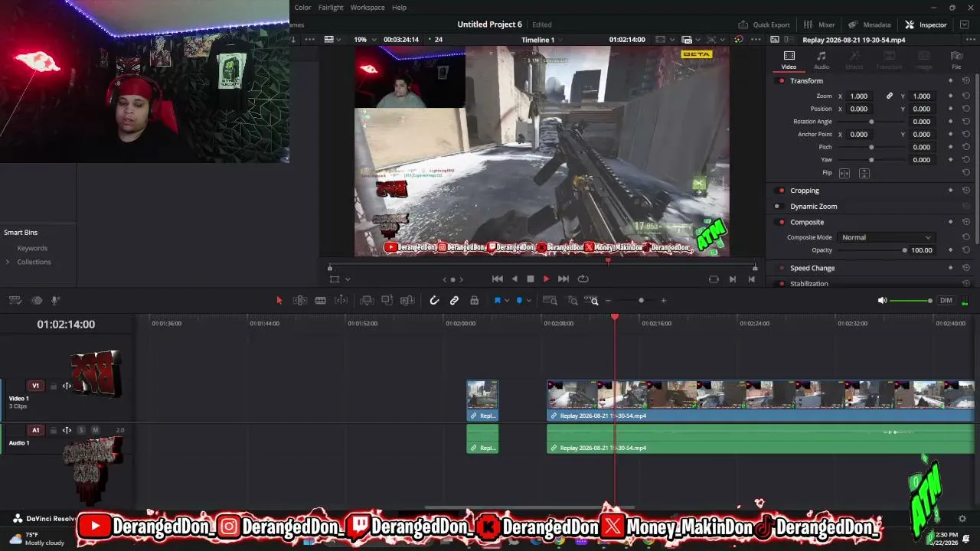
Task: Add a keyframe for Cropping
Action: pyautogui.click(x=950, y=191)
